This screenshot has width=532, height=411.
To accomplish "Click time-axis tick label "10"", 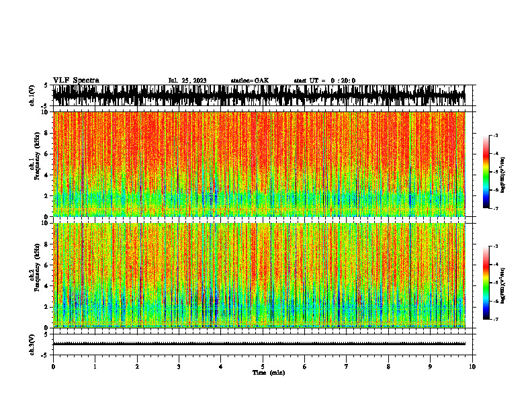I will click(472, 367).
